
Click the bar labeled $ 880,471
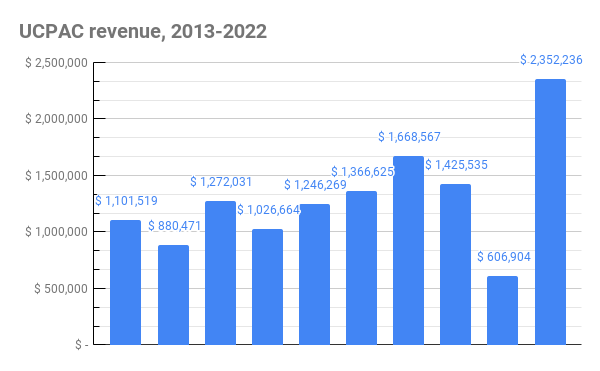coord(173,295)
